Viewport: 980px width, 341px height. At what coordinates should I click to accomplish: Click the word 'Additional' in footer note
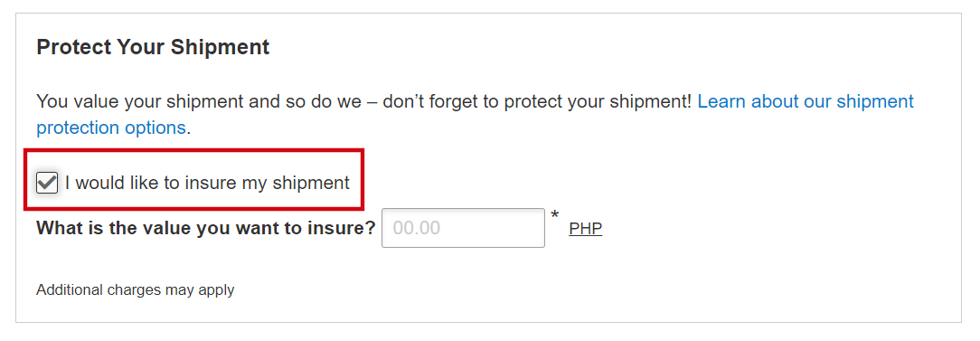[70, 289]
